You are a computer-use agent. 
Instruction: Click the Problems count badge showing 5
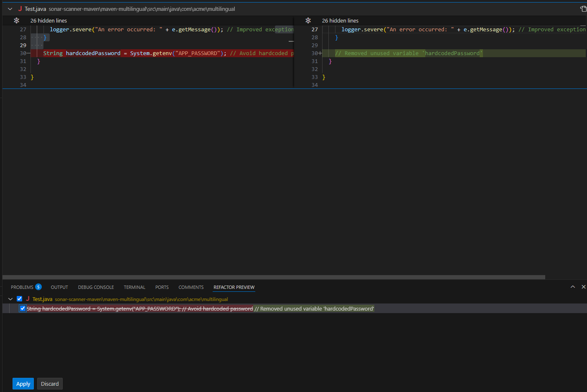(x=38, y=287)
